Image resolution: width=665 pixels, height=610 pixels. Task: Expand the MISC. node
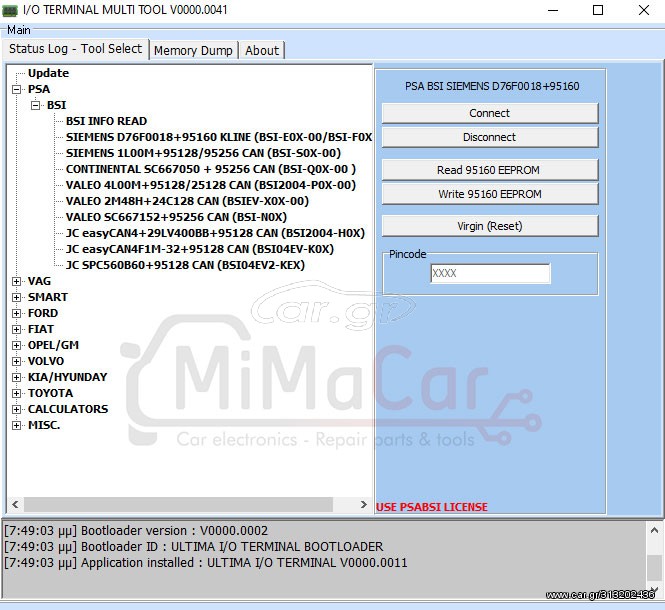pos(17,425)
